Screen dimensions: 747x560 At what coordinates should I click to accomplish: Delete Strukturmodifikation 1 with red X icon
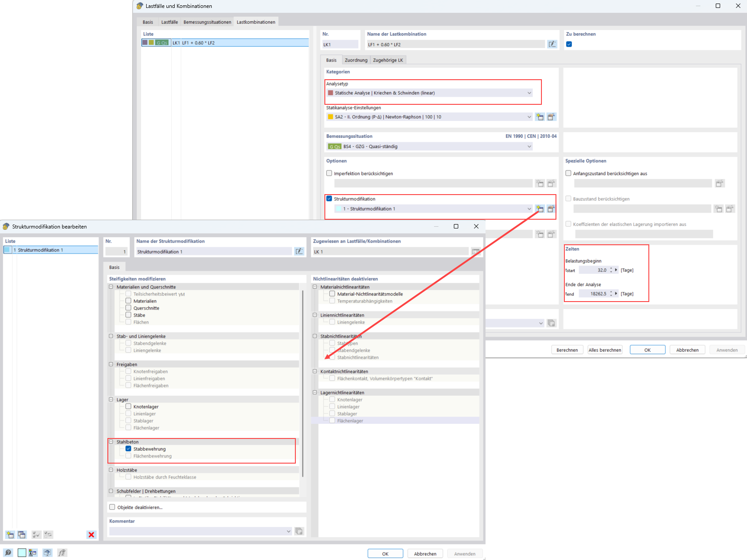[91, 534]
